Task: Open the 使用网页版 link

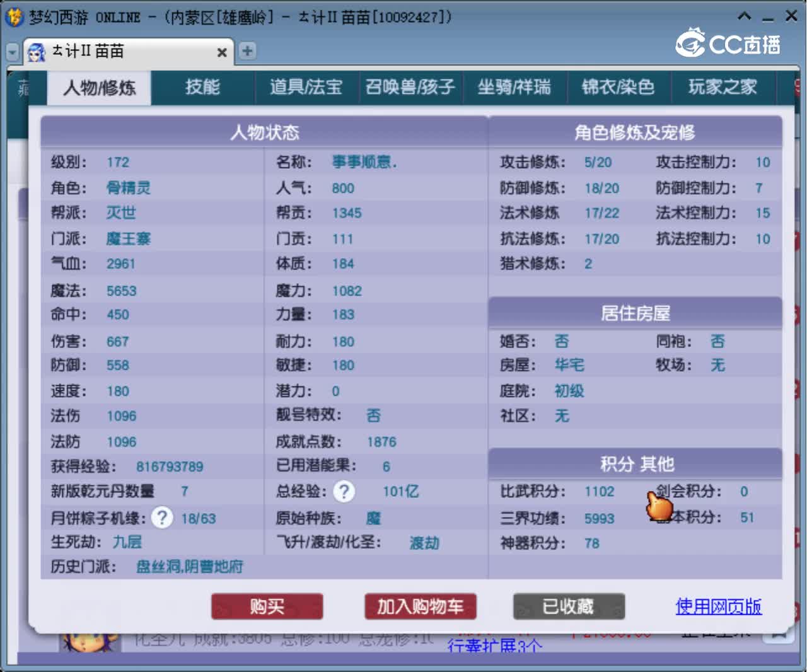Action: point(718,606)
